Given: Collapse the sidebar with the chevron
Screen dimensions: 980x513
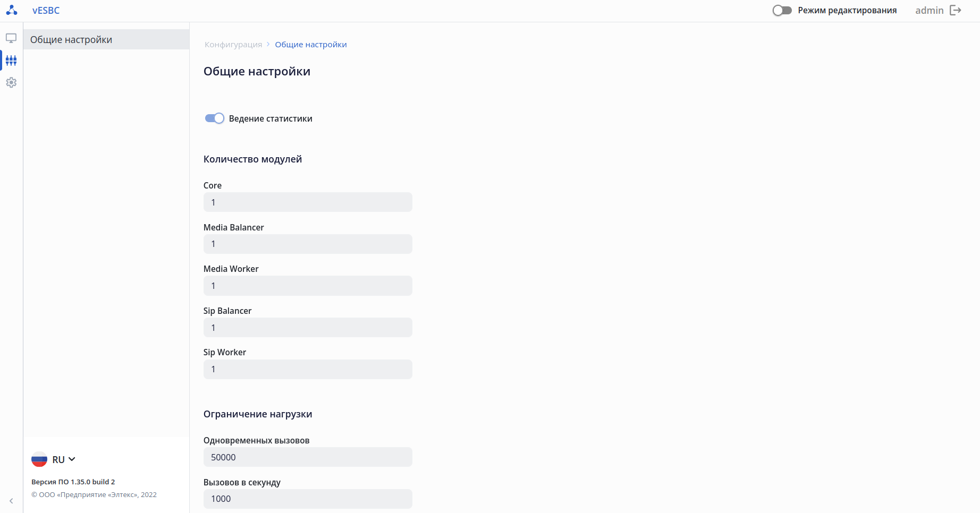Looking at the screenshot, I should (11, 501).
